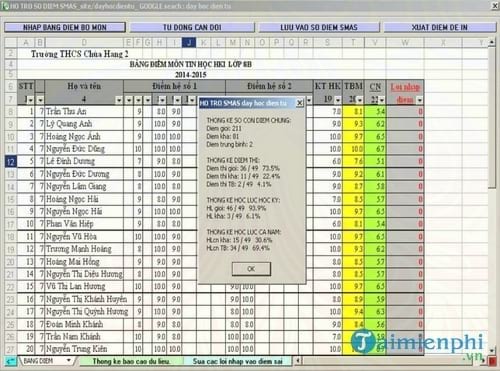Screen dimensions: 500x371
Task: Open the TBM column filter dropdown
Action: click(360, 100)
